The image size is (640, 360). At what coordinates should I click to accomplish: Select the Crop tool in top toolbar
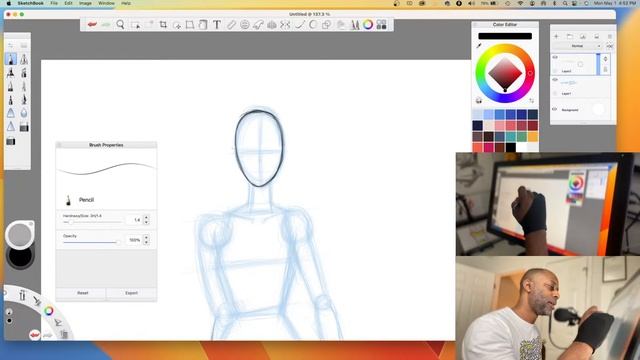[x=163, y=24]
